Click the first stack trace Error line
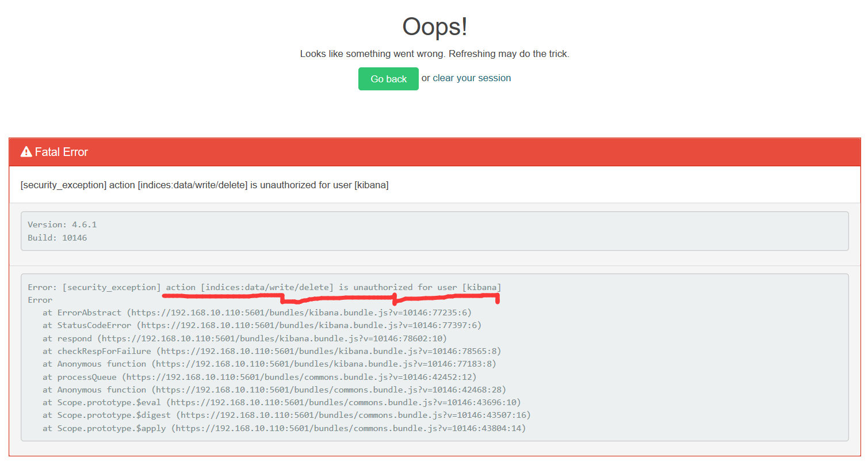 click(x=265, y=287)
